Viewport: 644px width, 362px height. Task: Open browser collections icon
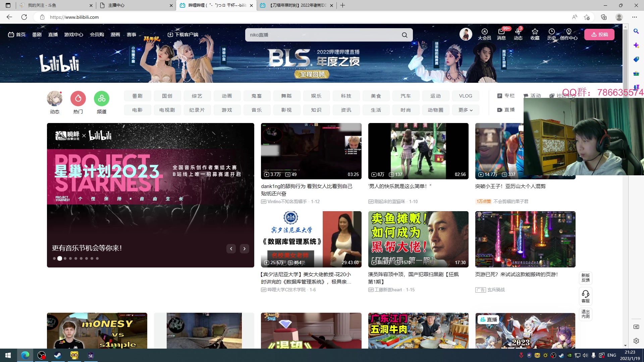pos(604,17)
